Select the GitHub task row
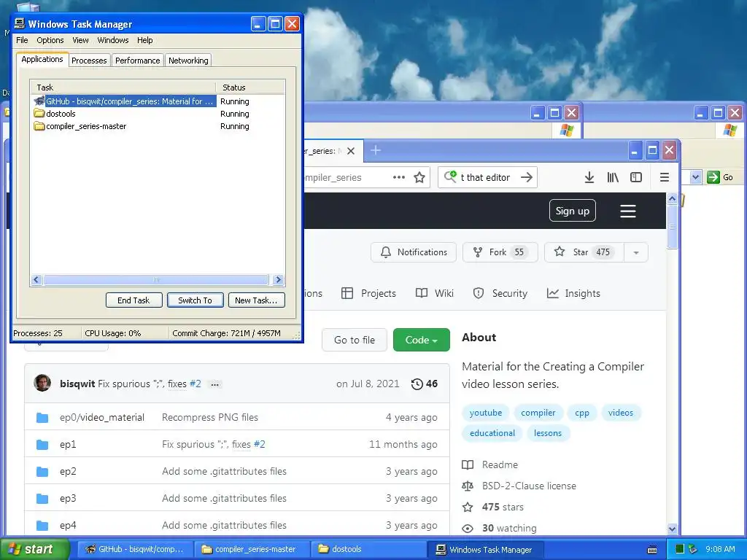Image resolution: width=747 pixels, height=560 pixels. (158, 101)
